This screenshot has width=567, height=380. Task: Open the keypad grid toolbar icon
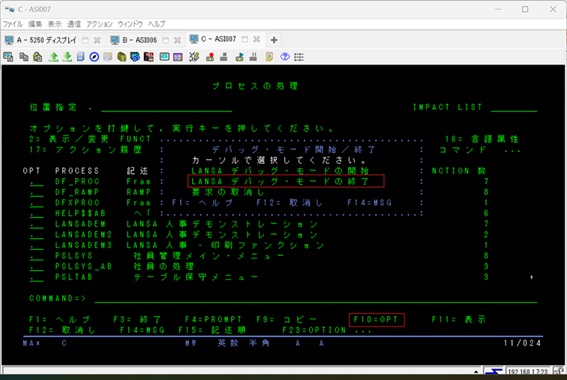[299, 57]
